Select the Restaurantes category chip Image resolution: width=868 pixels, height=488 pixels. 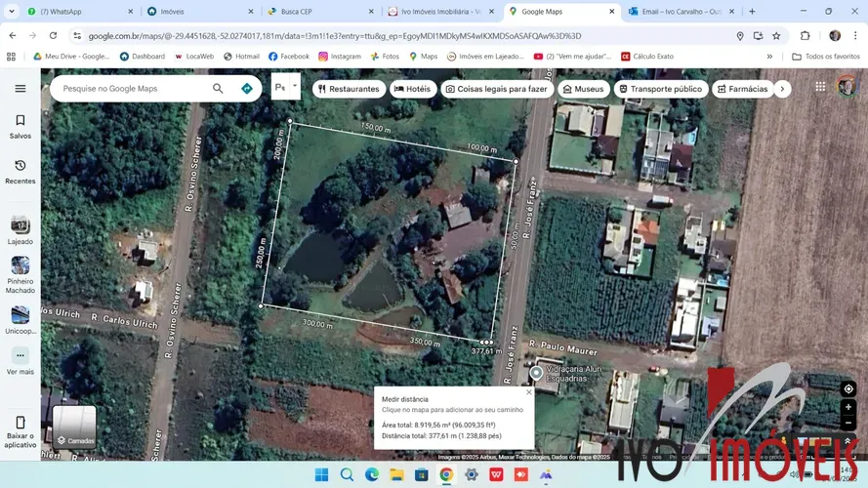tap(348, 89)
